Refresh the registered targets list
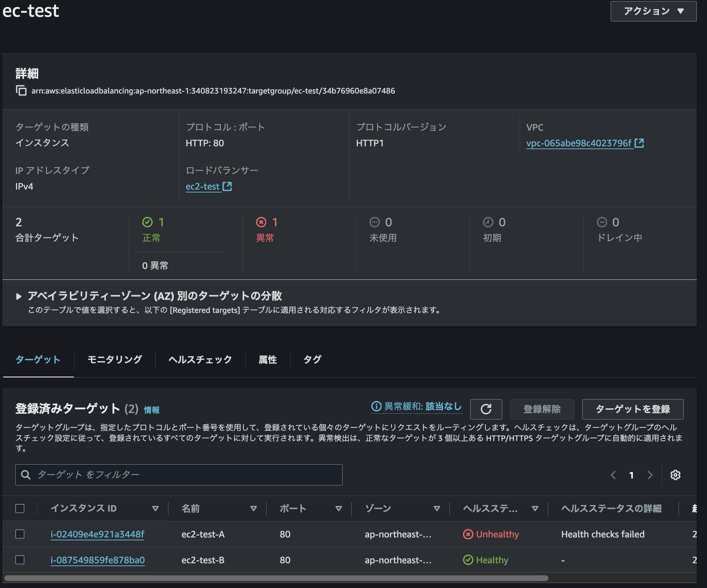 click(486, 409)
